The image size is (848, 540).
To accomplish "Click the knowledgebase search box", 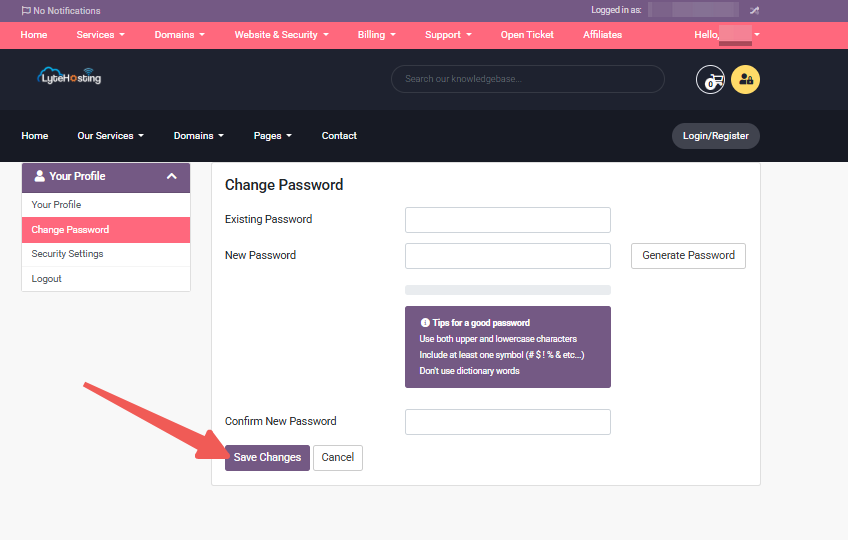I will coord(528,79).
